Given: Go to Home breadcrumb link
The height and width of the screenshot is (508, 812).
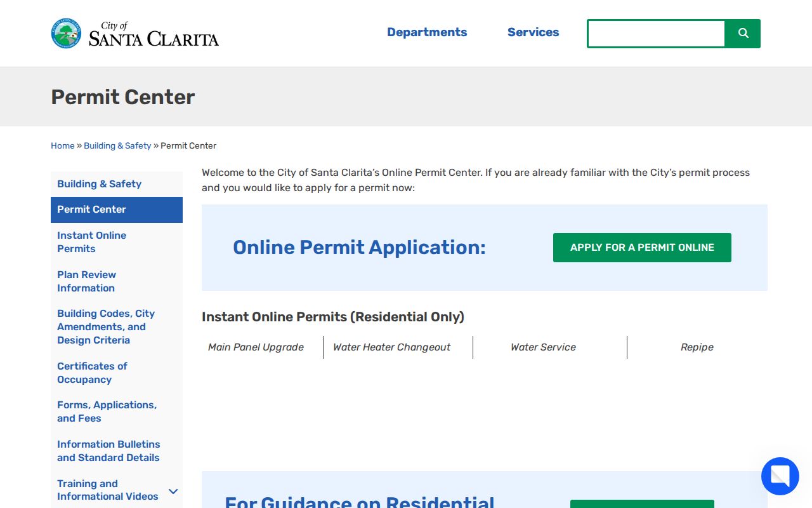Looking at the screenshot, I should click(x=63, y=146).
